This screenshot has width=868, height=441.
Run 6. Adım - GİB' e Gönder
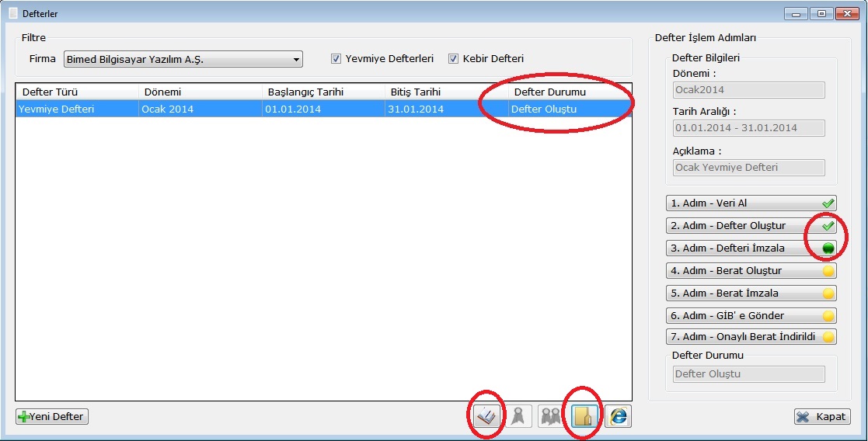click(751, 316)
